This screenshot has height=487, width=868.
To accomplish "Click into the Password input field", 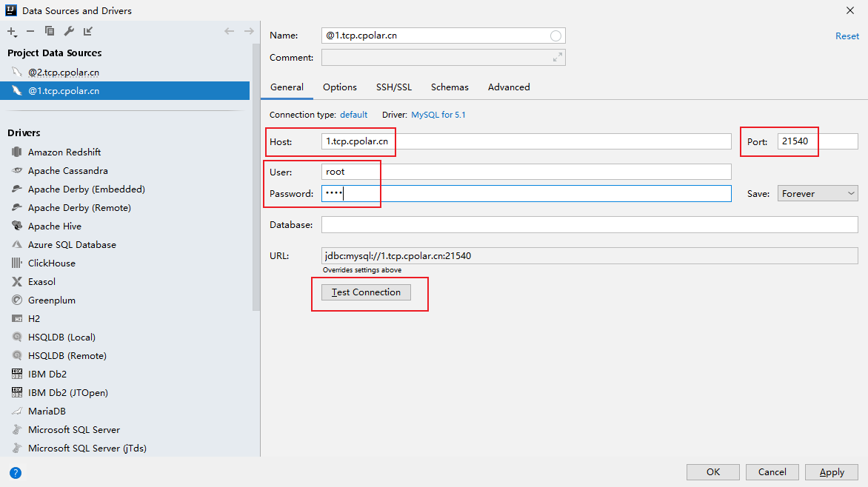I will click(x=527, y=194).
